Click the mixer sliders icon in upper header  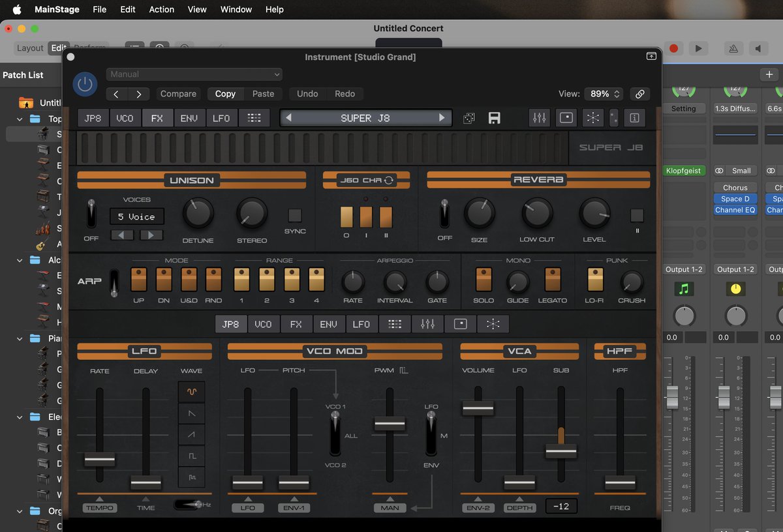[x=540, y=118]
